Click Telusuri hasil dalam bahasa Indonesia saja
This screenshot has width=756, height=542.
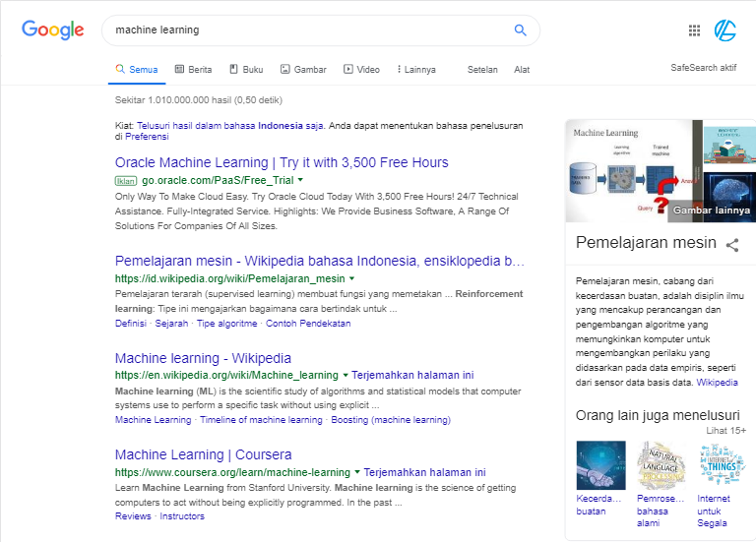click(230, 125)
